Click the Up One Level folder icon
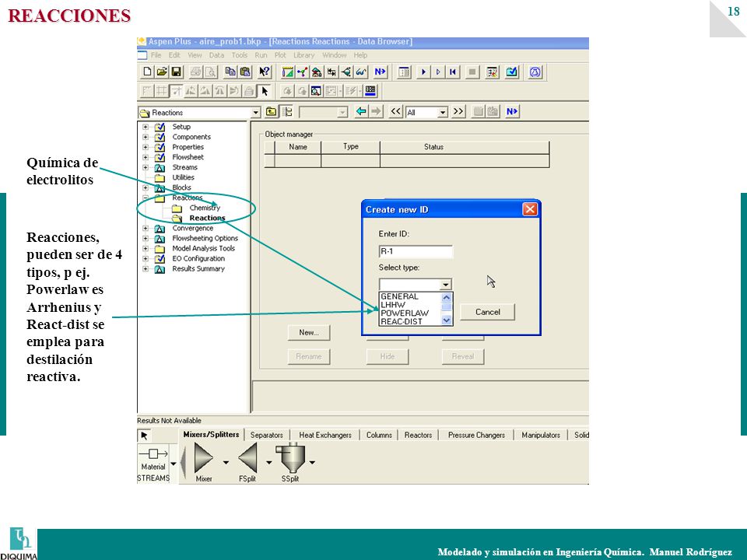 (x=271, y=112)
